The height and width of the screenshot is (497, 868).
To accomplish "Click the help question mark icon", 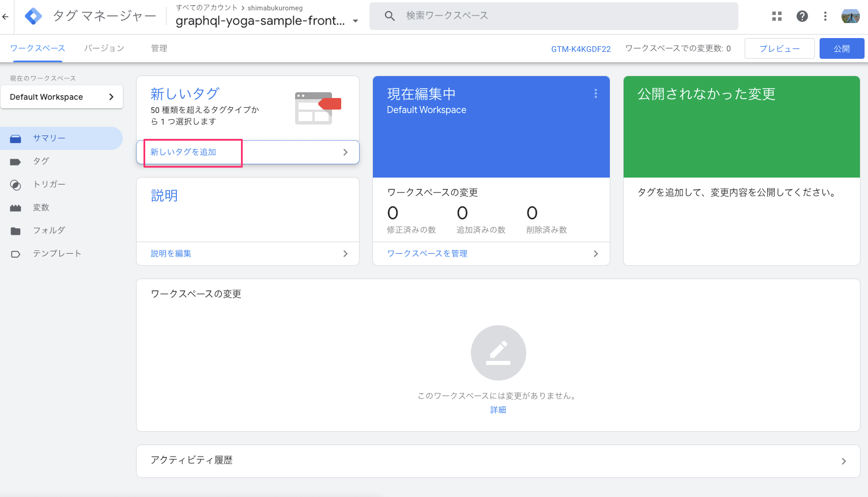I will click(802, 16).
